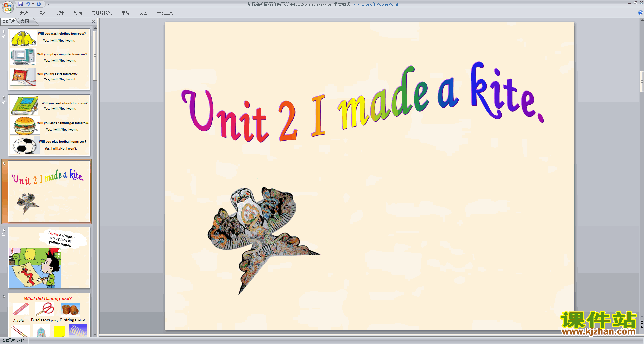Open the 审阅 ribbon tab
644x344 pixels.
pos(125,13)
